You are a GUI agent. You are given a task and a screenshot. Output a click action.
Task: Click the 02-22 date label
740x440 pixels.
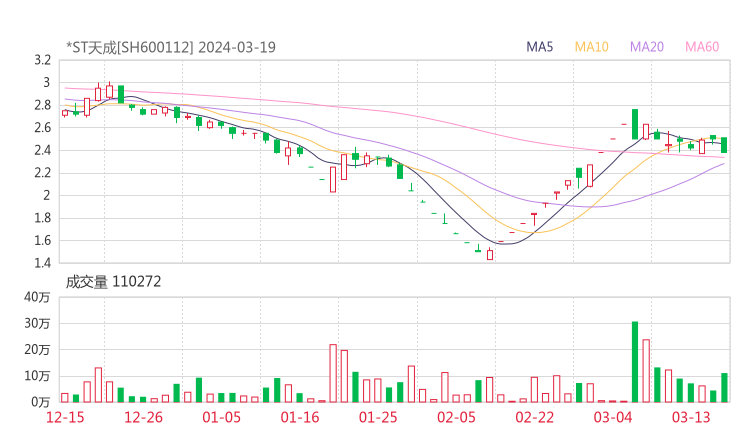coord(534,417)
